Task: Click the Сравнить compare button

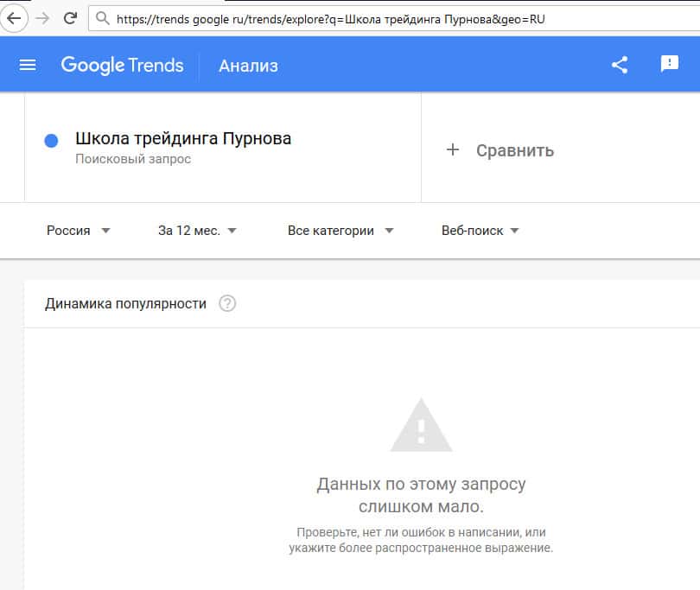Action: (x=514, y=150)
